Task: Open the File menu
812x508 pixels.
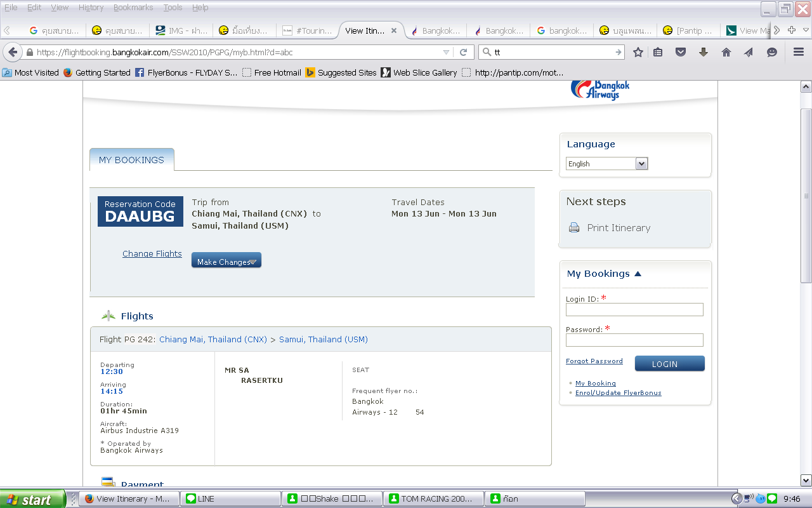Action: coord(11,8)
